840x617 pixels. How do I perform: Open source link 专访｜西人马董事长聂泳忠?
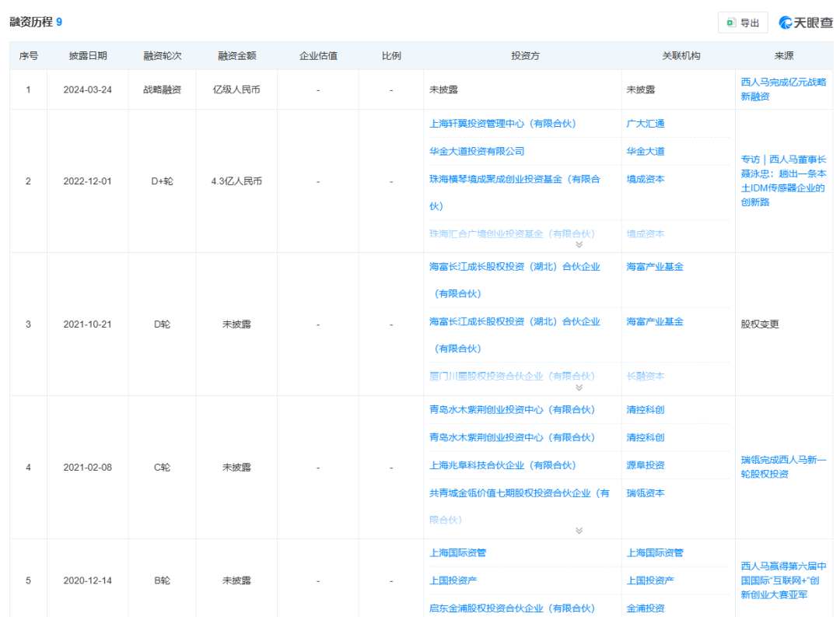[783, 181]
